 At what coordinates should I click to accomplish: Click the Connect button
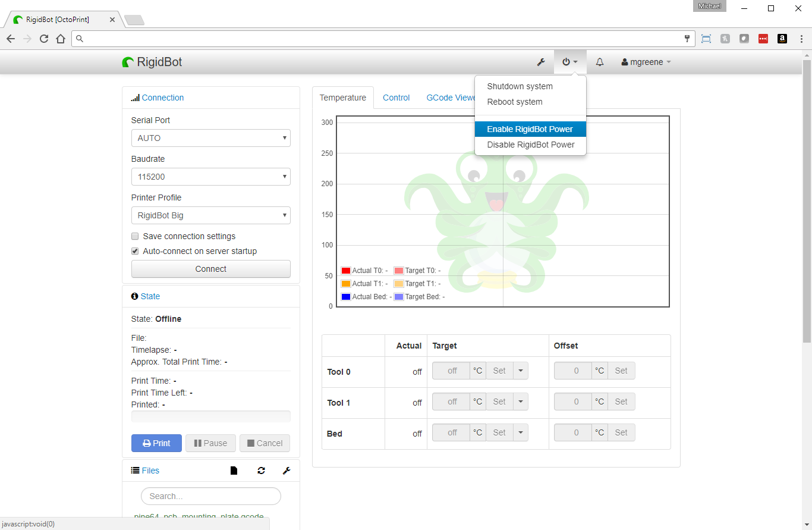[x=211, y=269]
